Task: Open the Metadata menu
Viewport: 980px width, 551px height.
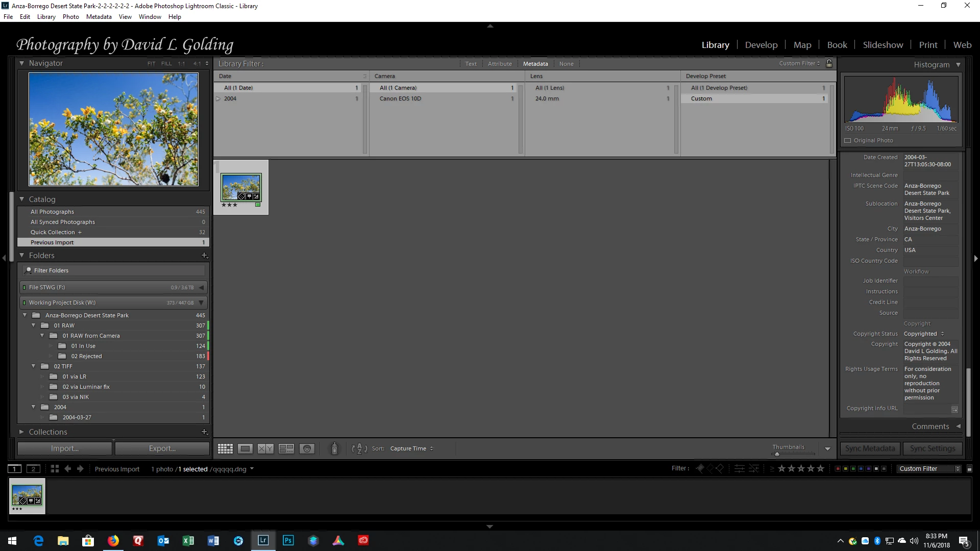Action: point(99,17)
